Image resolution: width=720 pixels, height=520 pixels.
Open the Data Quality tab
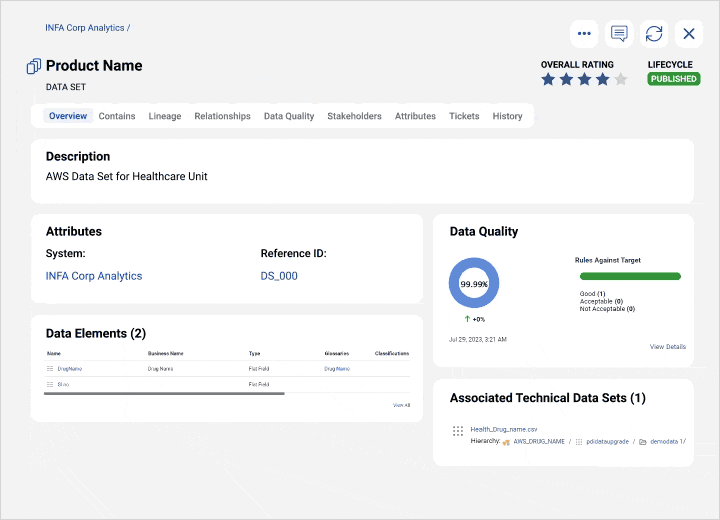289,116
